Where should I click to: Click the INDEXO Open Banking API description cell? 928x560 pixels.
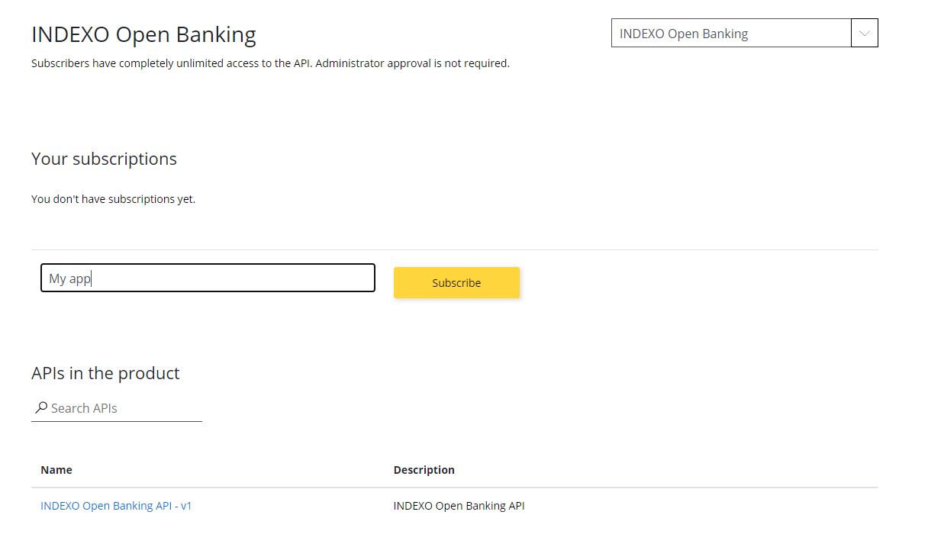[x=459, y=506]
